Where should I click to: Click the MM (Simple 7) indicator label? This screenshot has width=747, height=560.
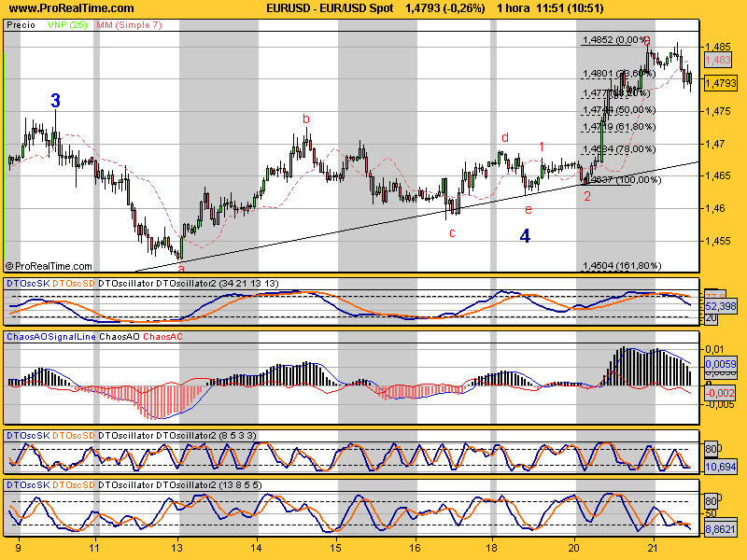click(129, 25)
